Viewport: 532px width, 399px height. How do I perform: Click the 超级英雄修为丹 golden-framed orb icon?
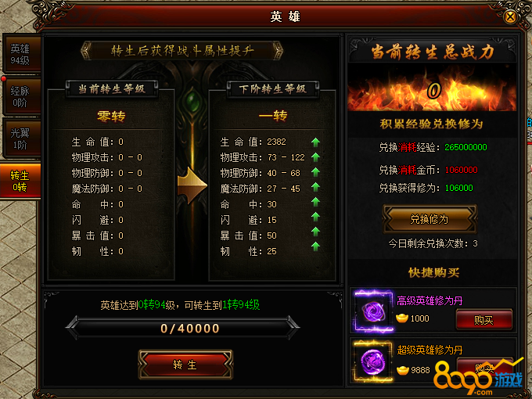click(x=373, y=361)
